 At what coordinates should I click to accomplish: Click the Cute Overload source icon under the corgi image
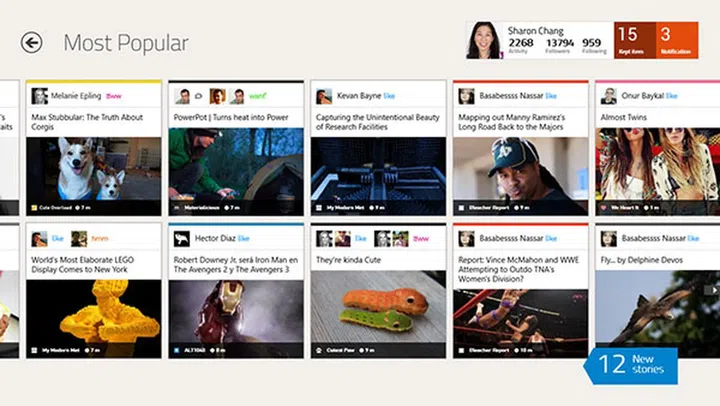34,208
